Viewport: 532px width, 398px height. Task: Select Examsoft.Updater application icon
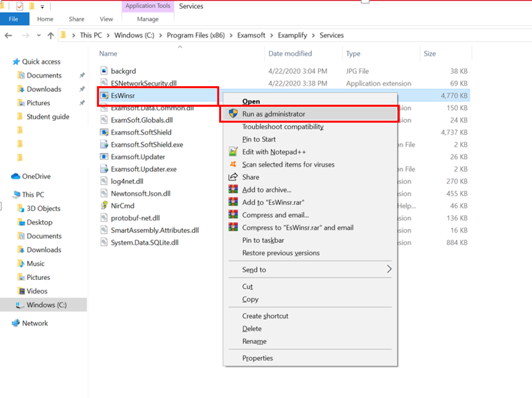click(104, 157)
